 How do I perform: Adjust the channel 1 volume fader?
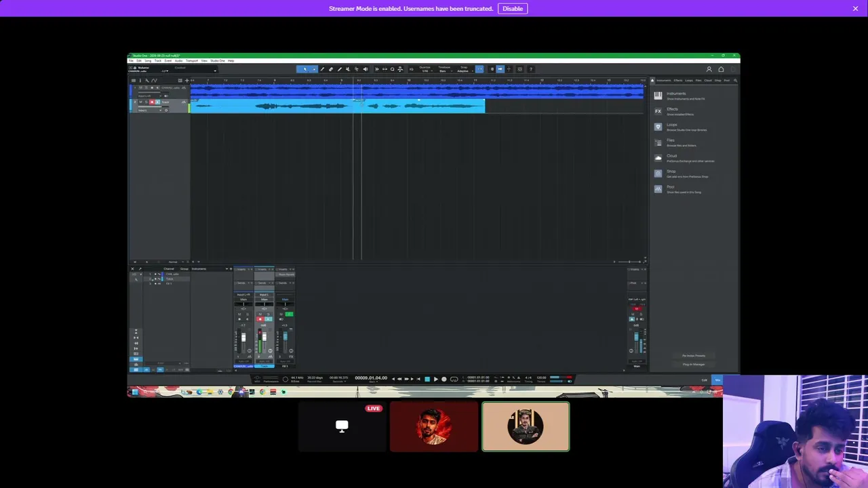(x=243, y=338)
